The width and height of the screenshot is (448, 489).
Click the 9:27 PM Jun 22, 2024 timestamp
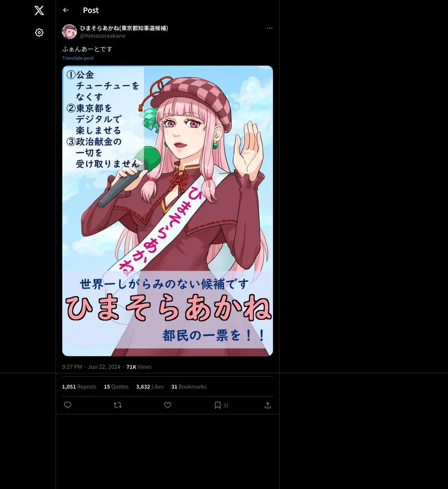click(x=91, y=367)
